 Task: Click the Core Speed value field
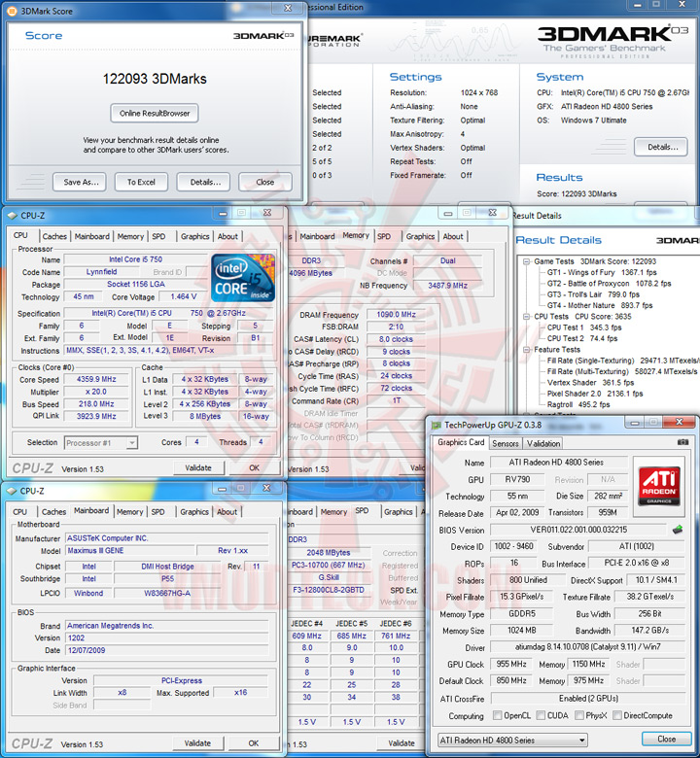[x=96, y=379]
